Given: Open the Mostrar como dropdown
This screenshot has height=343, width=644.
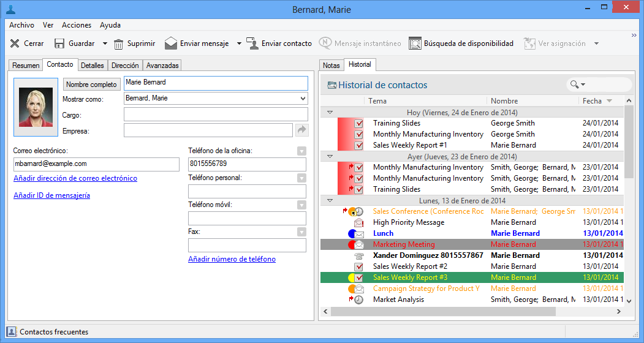Looking at the screenshot, I should (x=303, y=99).
